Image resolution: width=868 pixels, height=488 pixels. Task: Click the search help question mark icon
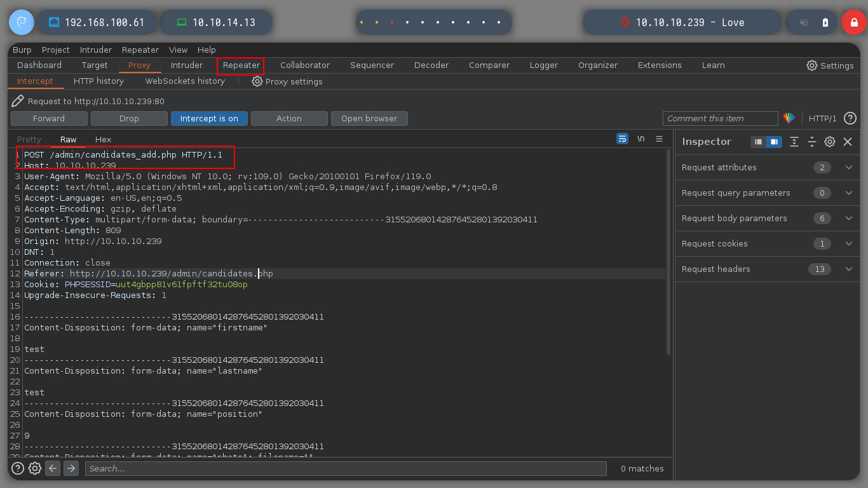pyautogui.click(x=18, y=468)
